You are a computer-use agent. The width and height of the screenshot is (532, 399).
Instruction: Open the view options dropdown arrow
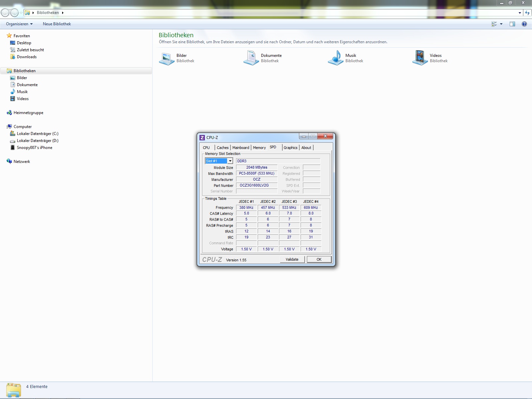501,24
